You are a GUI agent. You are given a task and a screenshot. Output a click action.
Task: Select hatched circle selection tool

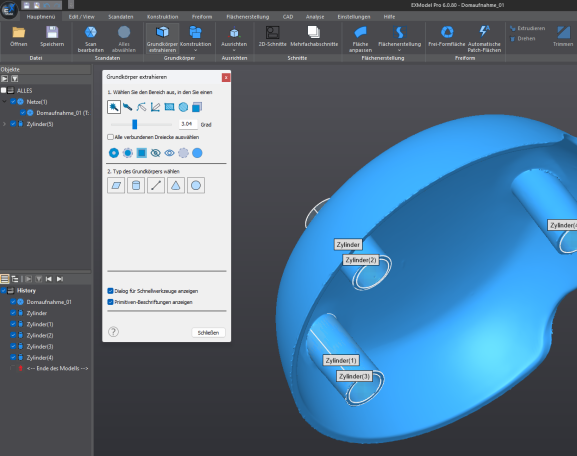(183, 107)
